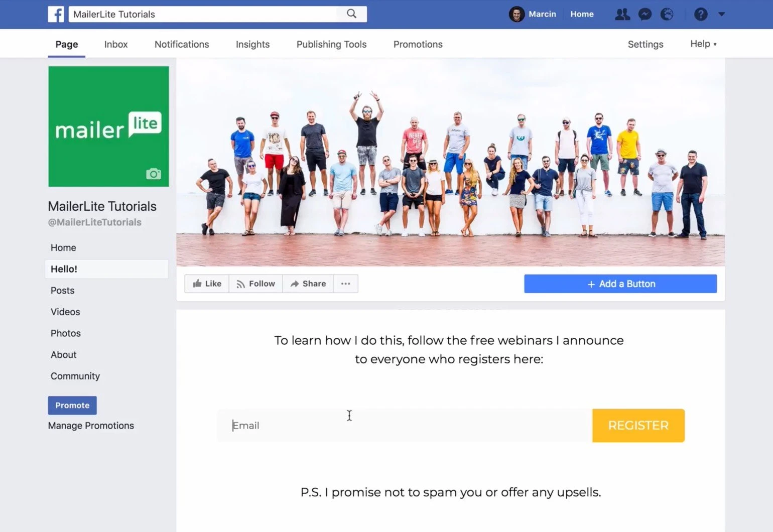Click the Like button

pyautogui.click(x=207, y=284)
